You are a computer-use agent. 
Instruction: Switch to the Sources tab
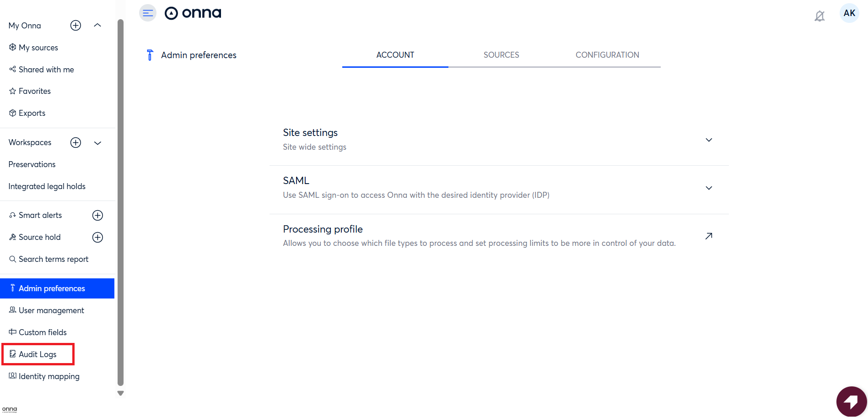click(501, 55)
